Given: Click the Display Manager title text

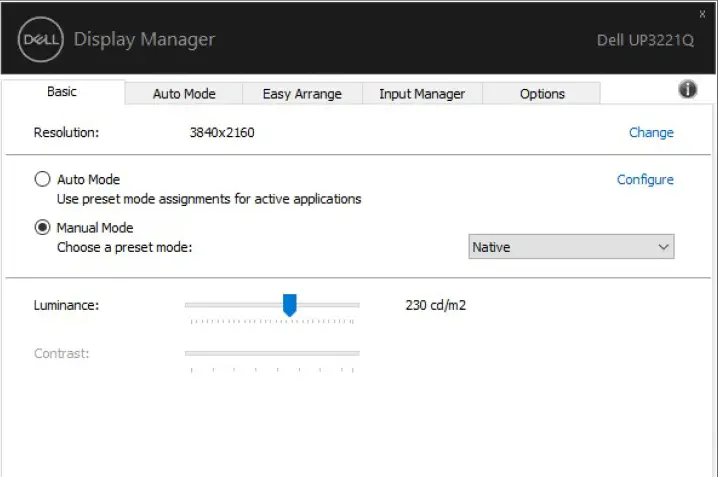Looking at the screenshot, I should click(x=144, y=39).
